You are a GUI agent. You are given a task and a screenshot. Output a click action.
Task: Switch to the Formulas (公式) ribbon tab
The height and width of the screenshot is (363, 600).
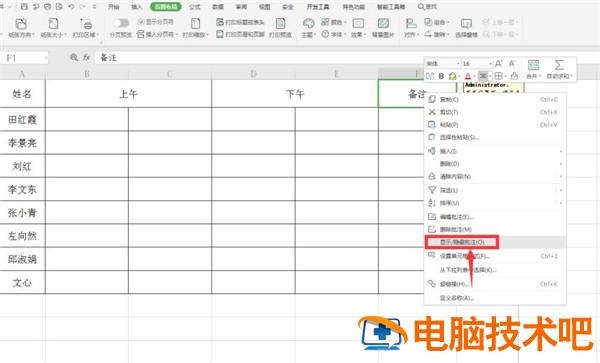click(195, 7)
